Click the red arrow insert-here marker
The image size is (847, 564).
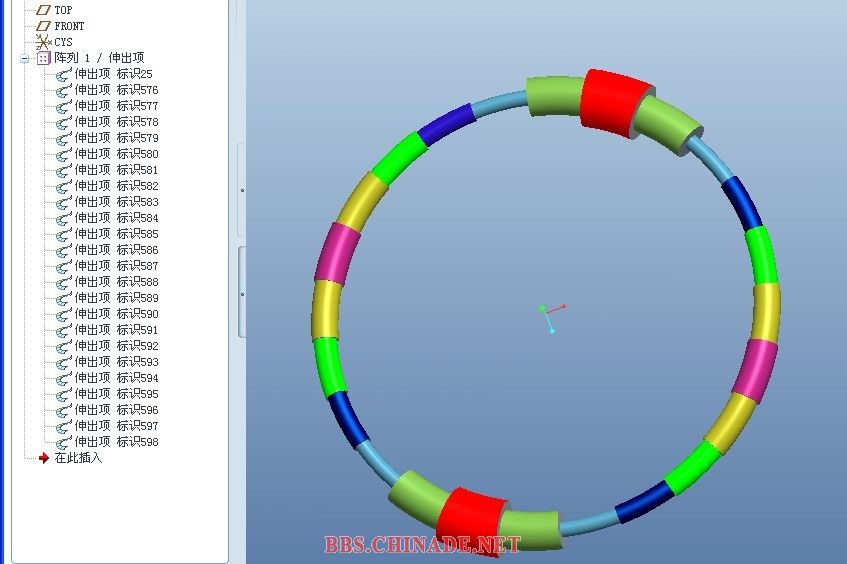[43, 458]
